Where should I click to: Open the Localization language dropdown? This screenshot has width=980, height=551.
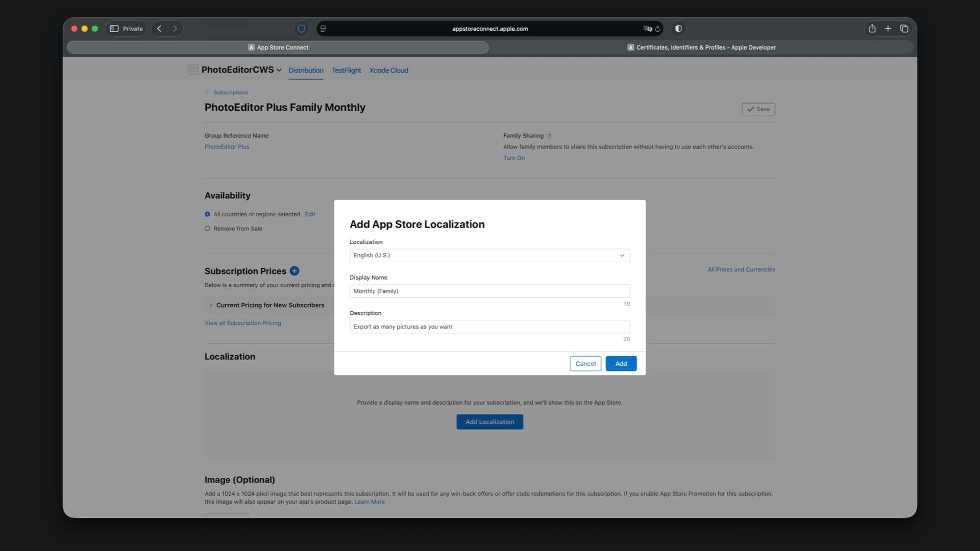coord(489,255)
